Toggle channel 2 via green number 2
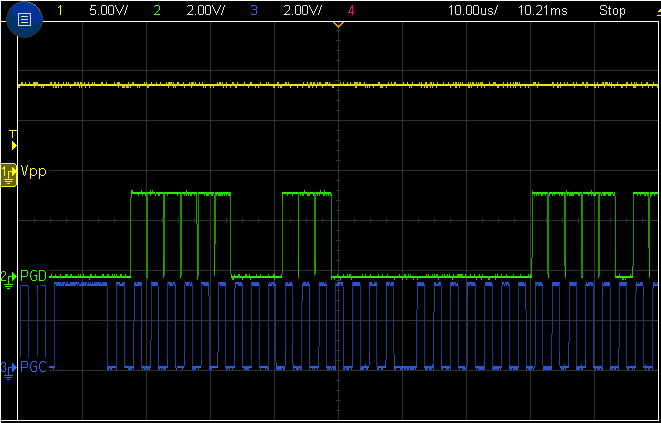 tap(157, 11)
